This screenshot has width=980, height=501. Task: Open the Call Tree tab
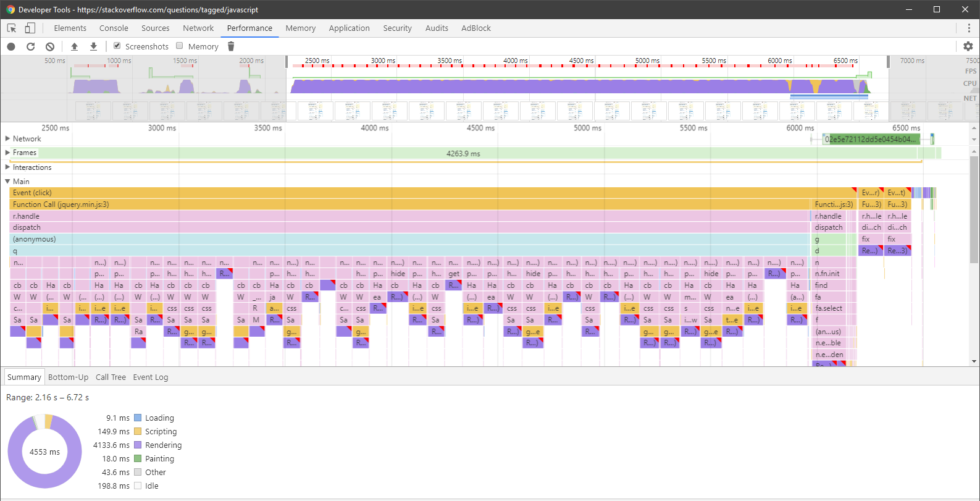111,377
